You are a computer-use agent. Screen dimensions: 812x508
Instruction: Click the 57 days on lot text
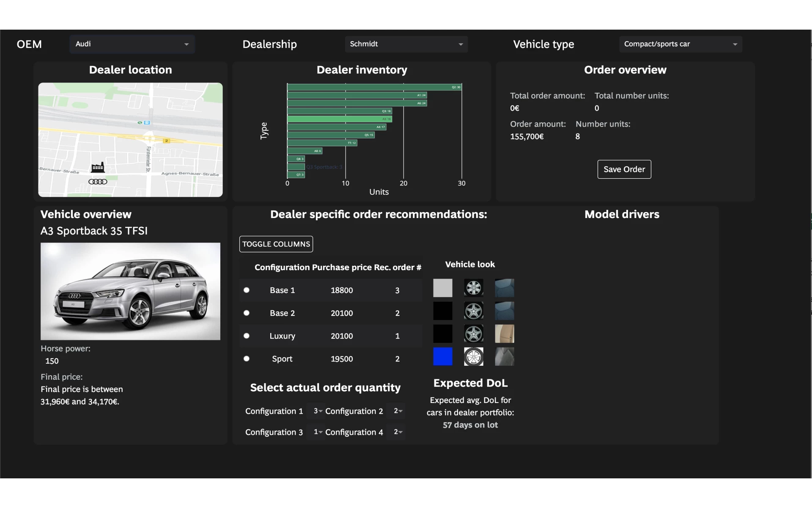pos(470,425)
